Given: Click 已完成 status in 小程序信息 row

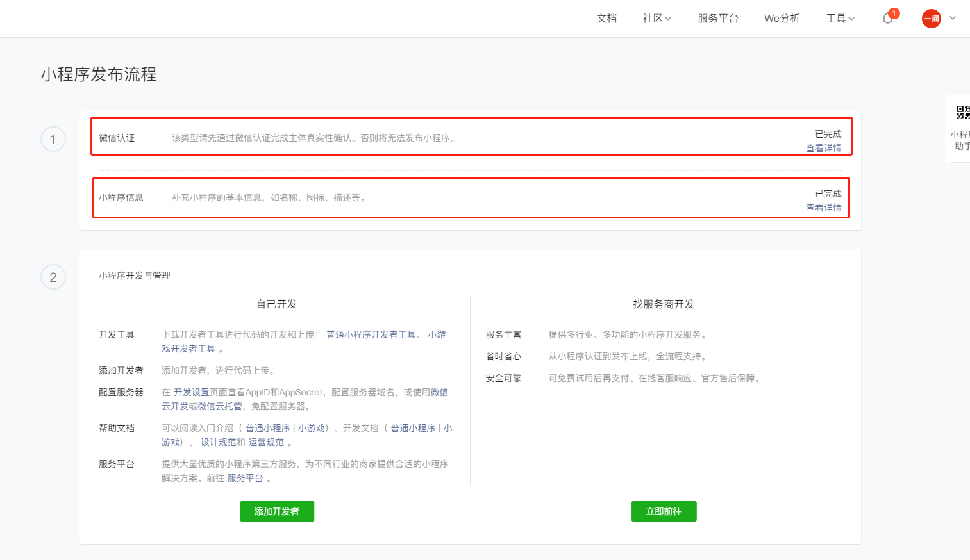Looking at the screenshot, I should tap(828, 194).
